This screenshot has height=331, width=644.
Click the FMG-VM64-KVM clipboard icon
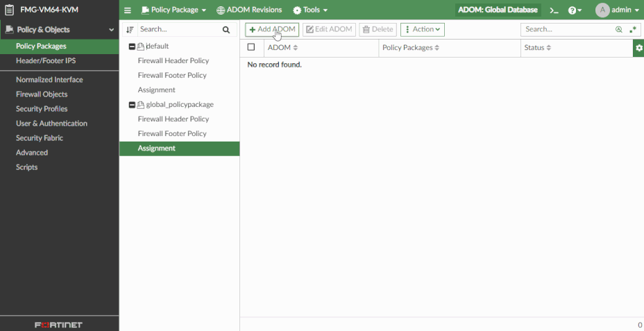click(x=9, y=10)
